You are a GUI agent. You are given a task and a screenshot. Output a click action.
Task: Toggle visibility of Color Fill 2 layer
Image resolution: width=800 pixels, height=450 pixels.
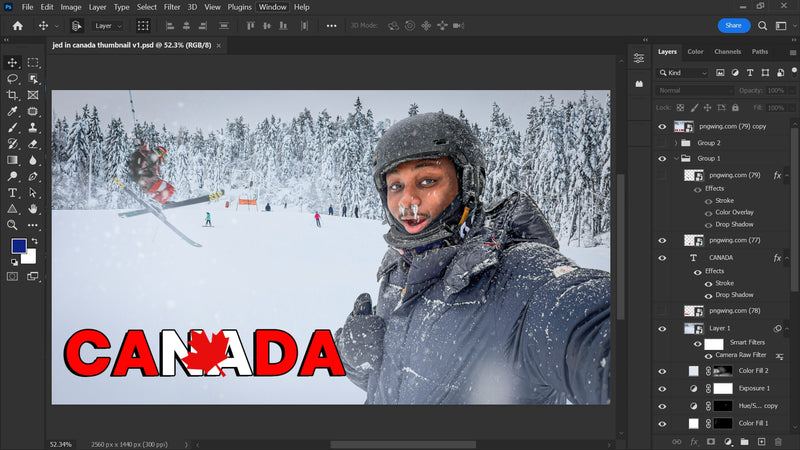pos(662,371)
